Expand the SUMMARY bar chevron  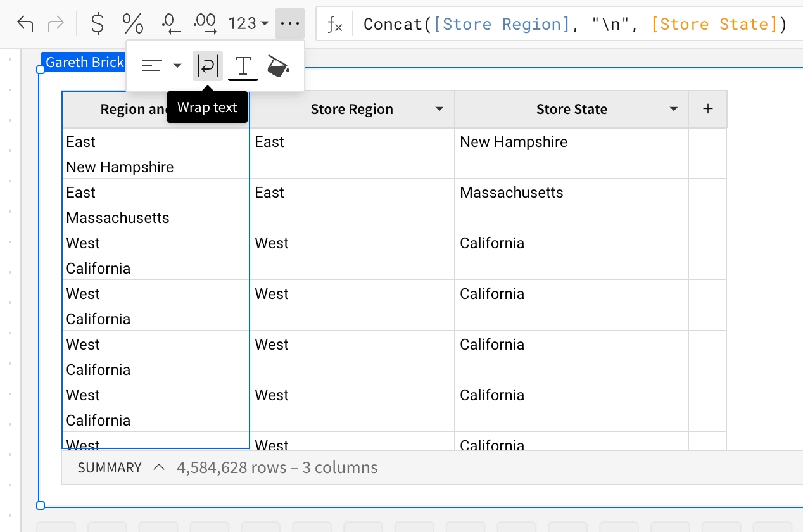click(159, 467)
